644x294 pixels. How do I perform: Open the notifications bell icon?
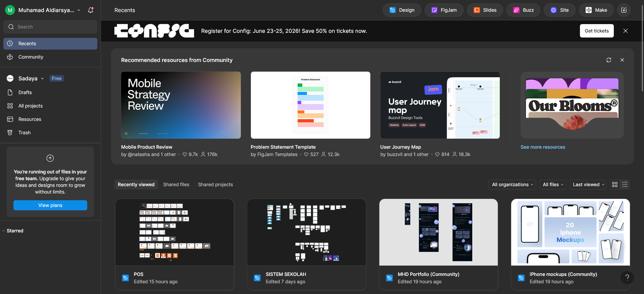91,10
